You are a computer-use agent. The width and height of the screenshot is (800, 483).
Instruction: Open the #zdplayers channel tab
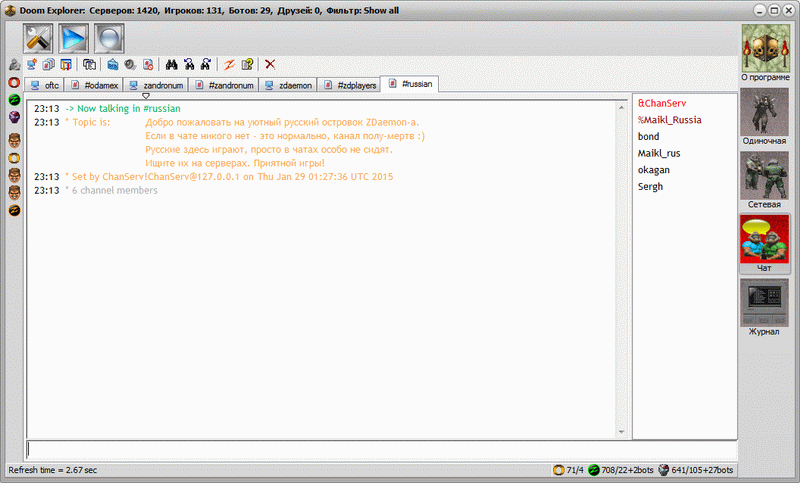click(349, 86)
